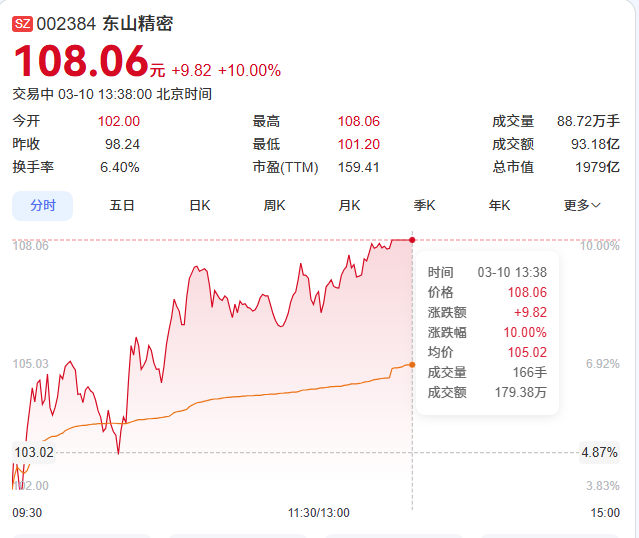Image resolution: width=639 pixels, height=538 pixels.
Task: Click the red price marker dot
Action: (412, 240)
